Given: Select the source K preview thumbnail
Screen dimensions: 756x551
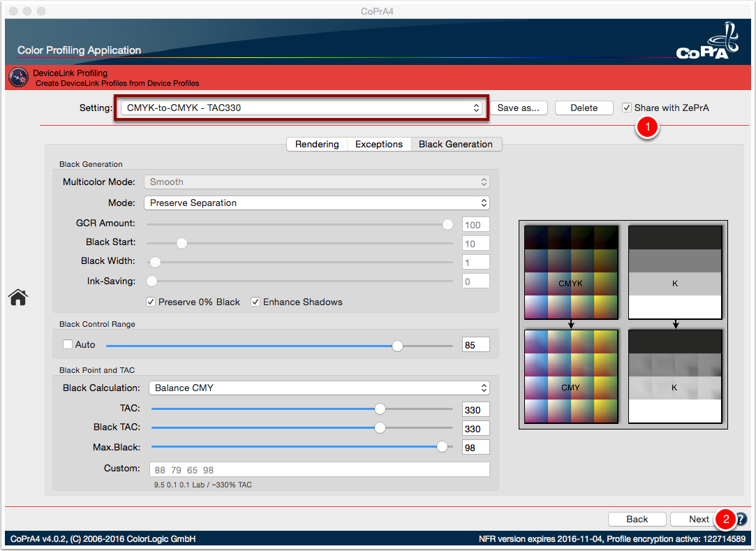Looking at the screenshot, I should pos(675,272).
